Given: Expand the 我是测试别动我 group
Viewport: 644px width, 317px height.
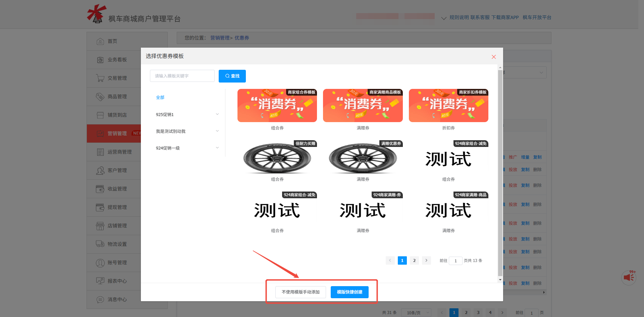Looking at the screenshot, I should (x=187, y=131).
